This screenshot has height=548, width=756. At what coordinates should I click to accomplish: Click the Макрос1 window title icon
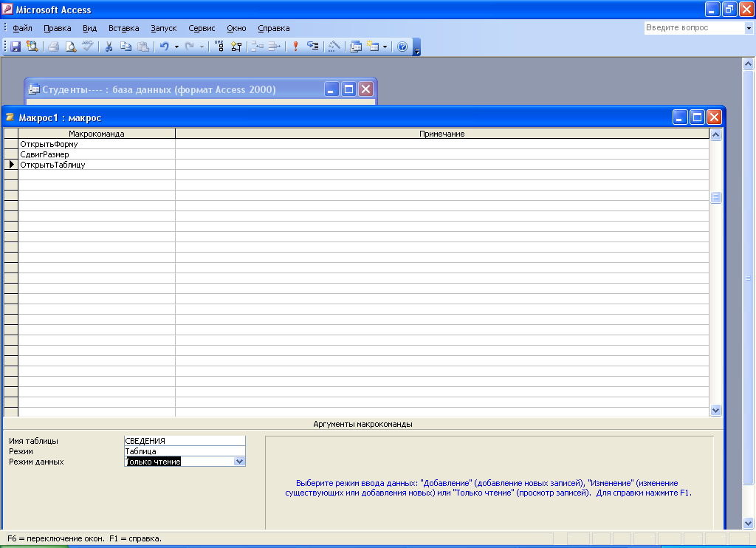(x=10, y=117)
